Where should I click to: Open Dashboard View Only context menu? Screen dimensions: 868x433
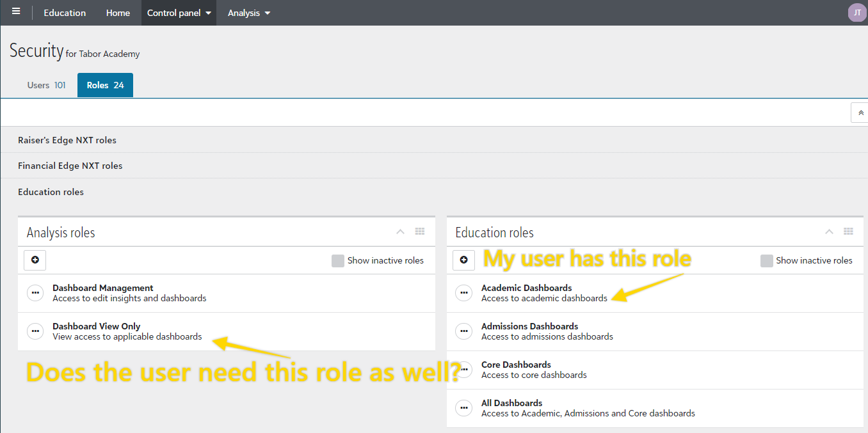pos(35,331)
